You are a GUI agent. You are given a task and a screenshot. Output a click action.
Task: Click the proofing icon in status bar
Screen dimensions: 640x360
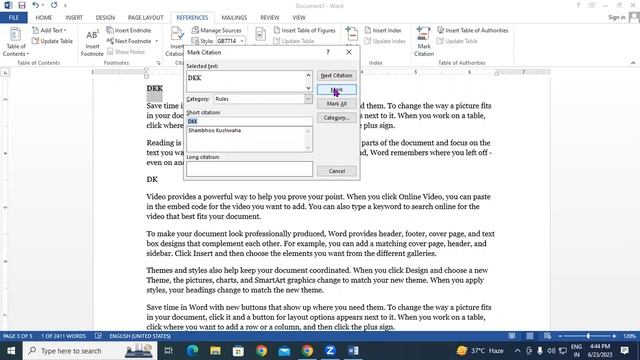click(98, 336)
